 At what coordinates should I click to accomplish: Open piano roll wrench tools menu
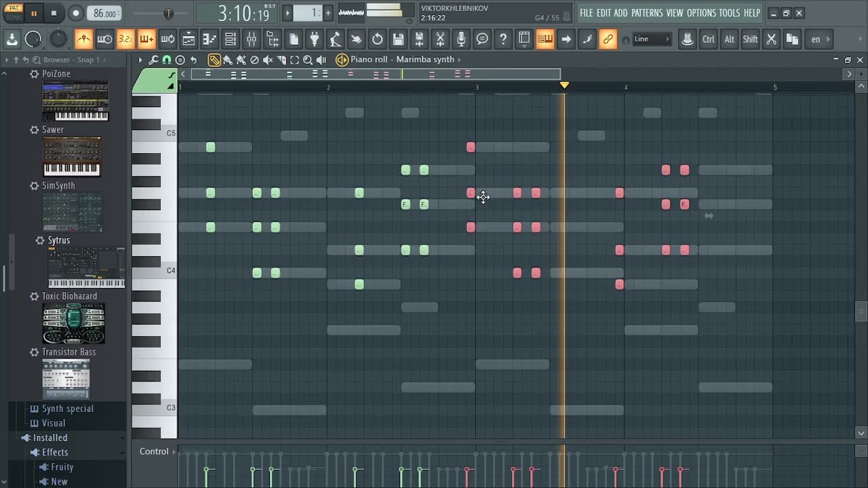(x=154, y=60)
